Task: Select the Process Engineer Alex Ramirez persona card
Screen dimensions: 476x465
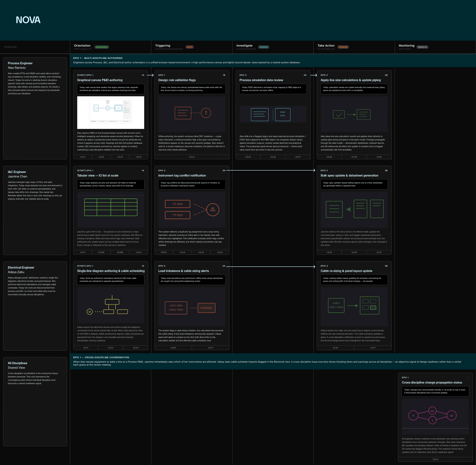Action: 35,108
